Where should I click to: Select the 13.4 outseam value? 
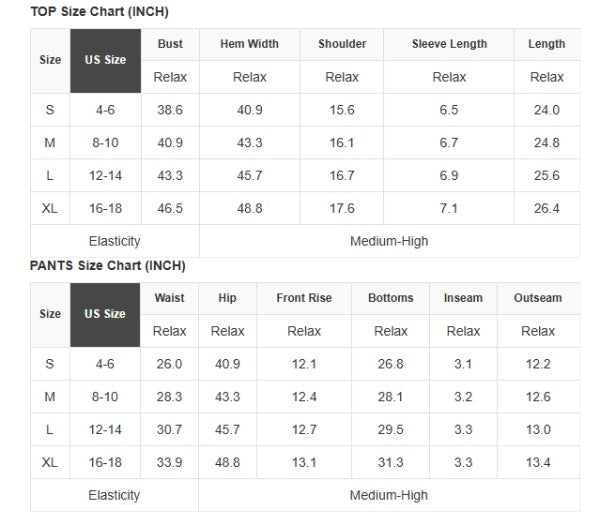coord(538,462)
